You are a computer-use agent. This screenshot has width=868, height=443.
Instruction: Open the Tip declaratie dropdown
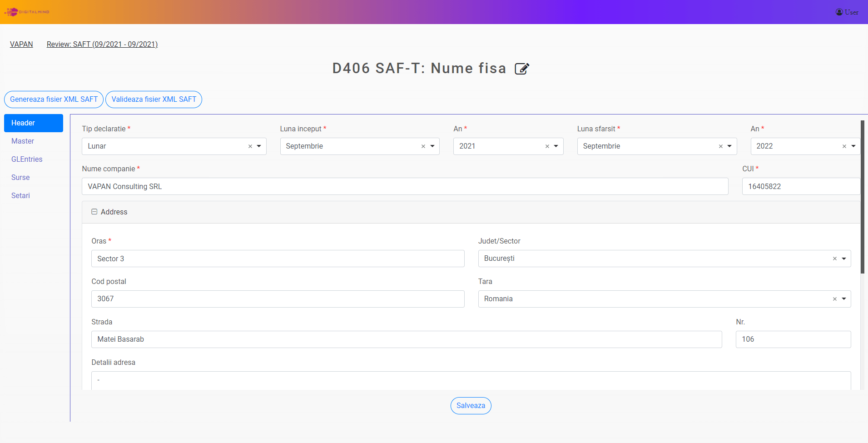coord(259,146)
